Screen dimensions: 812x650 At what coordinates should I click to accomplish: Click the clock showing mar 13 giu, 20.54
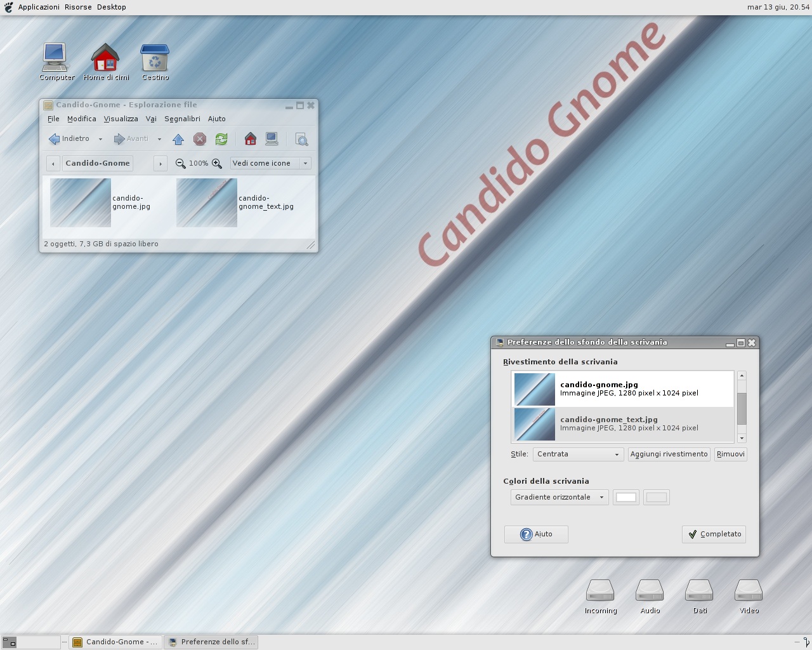coord(778,7)
